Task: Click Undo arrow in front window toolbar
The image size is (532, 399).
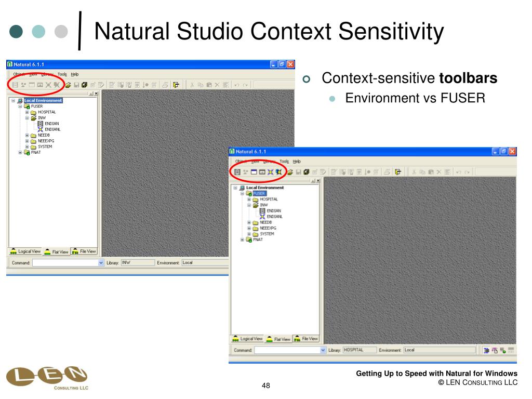Action: [459, 172]
